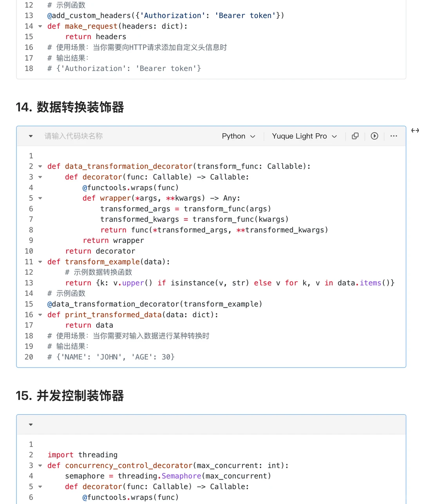
Task: Fold the print_transformed_data function
Action: 40,314
